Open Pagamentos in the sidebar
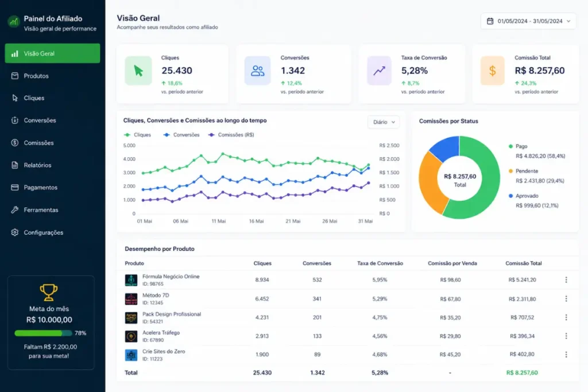The image size is (588, 392). 52,187
